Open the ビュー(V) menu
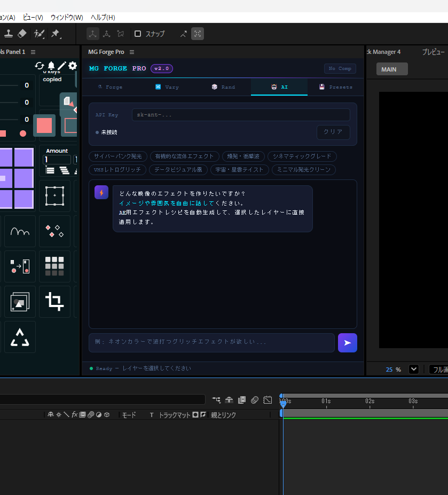The height and width of the screenshot is (495, 448). pyautogui.click(x=33, y=18)
